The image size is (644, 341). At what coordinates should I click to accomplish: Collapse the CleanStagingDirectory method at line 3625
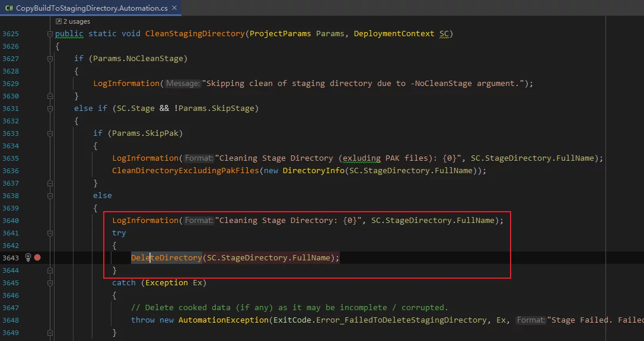click(x=49, y=34)
